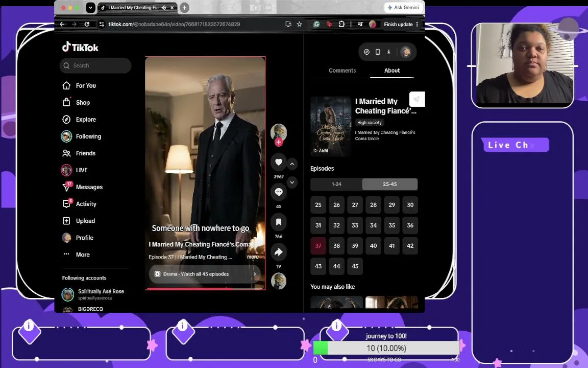Play episode 42
This screenshot has height=368, width=588.
tap(410, 246)
